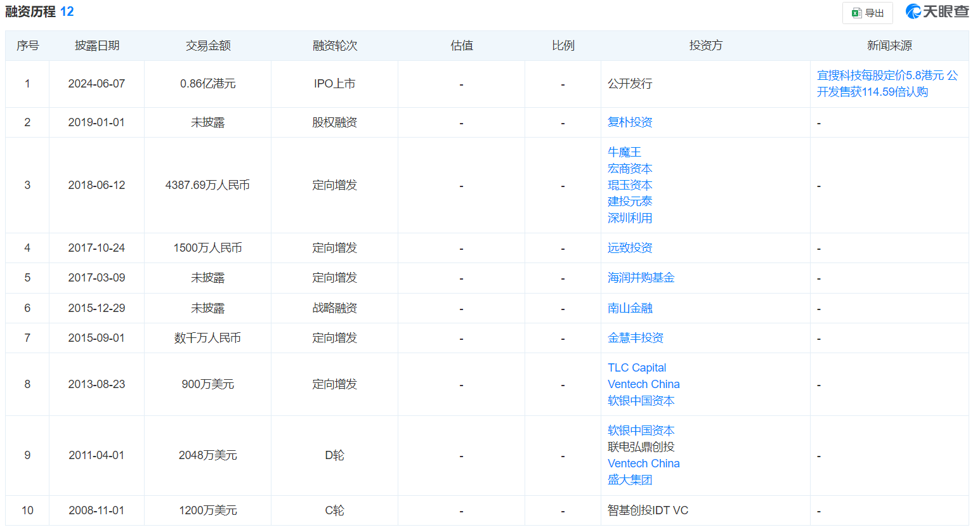Image resolution: width=980 pixels, height=532 pixels.
Task: Click the 海润并购基金 link
Action: click(641, 278)
